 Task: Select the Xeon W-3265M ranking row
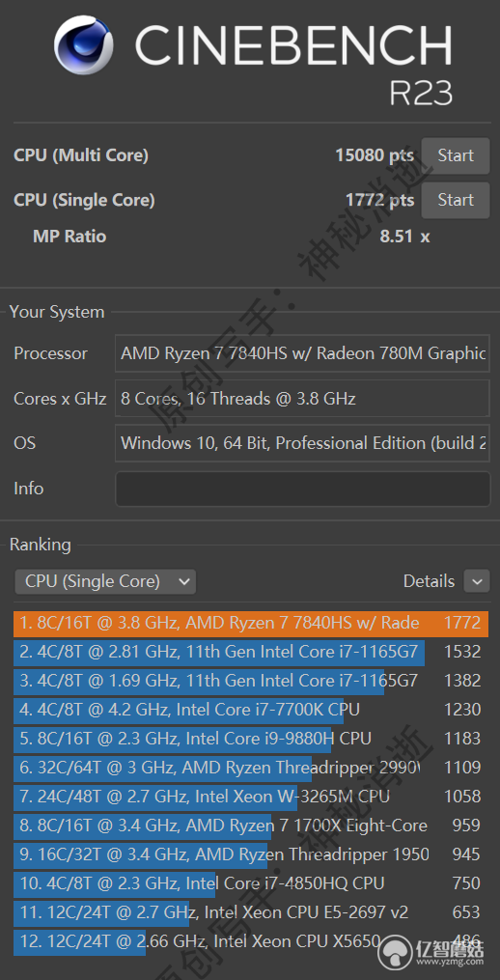(x=251, y=797)
